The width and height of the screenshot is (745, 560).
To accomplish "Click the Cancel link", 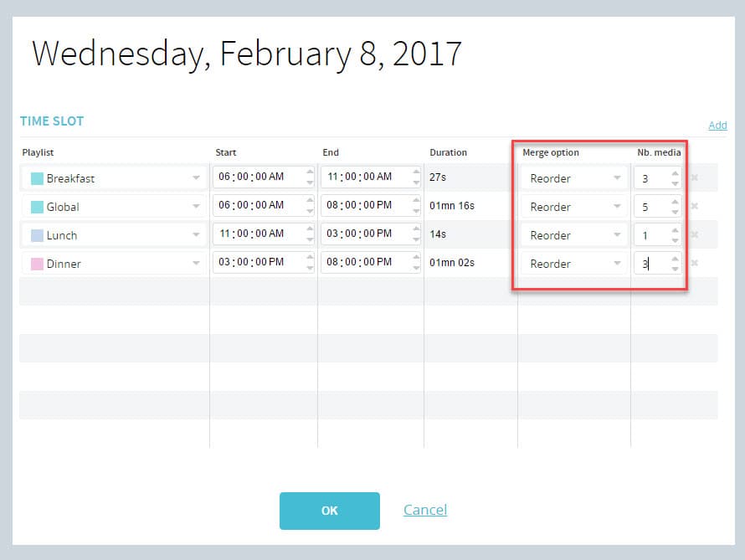I will click(x=425, y=510).
